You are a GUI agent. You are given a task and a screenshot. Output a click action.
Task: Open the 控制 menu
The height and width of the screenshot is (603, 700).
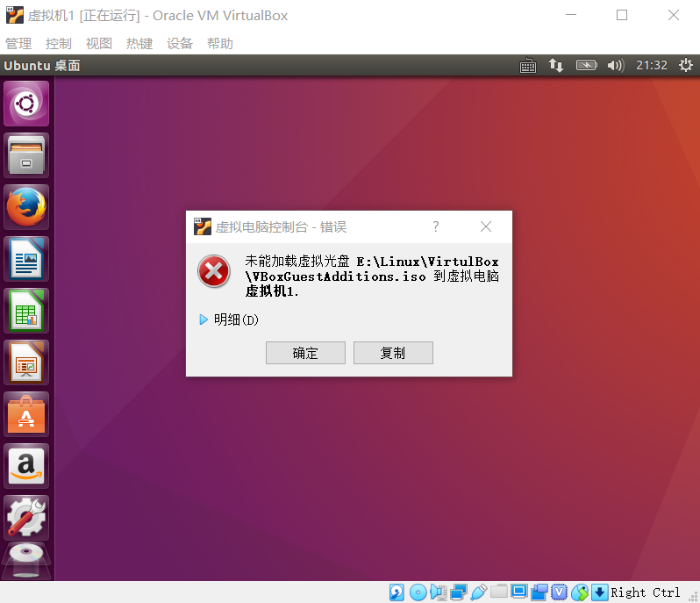click(59, 43)
